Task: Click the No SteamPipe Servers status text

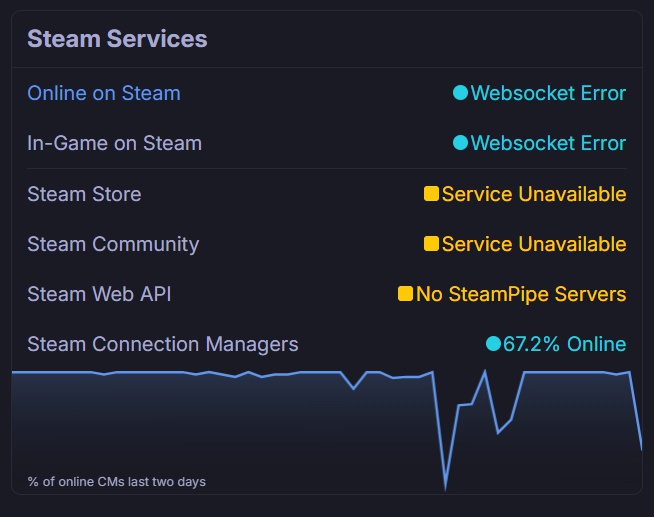Action: [x=521, y=294]
